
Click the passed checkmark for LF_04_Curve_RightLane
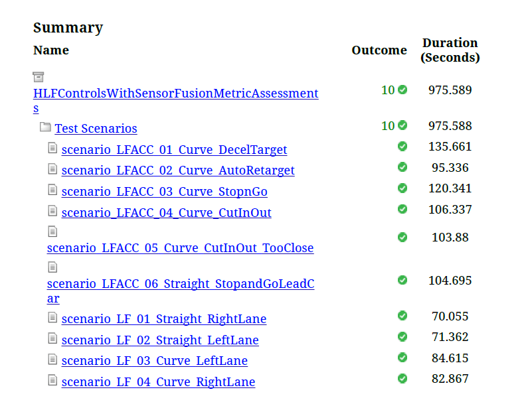pos(402,378)
